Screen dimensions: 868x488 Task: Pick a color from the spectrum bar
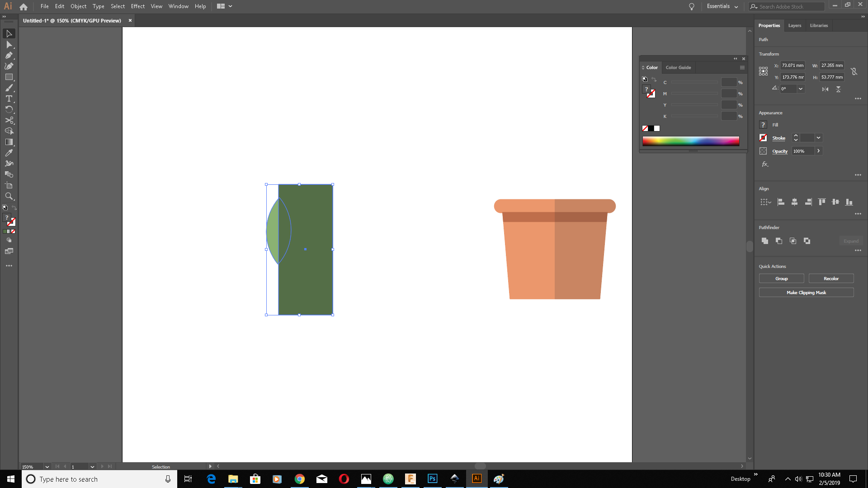(690, 141)
